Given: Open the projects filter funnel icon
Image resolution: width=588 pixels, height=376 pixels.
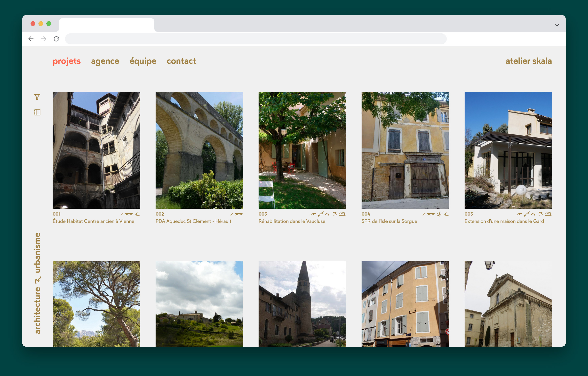Looking at the screenshot, I should [37, 97].
